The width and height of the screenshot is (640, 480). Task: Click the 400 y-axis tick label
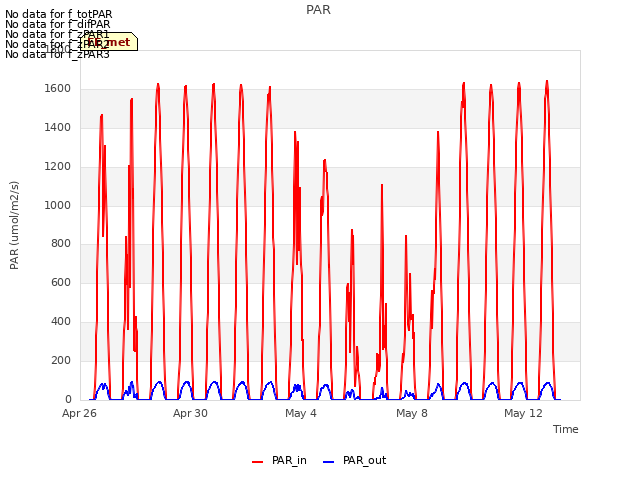click(61, 322)
